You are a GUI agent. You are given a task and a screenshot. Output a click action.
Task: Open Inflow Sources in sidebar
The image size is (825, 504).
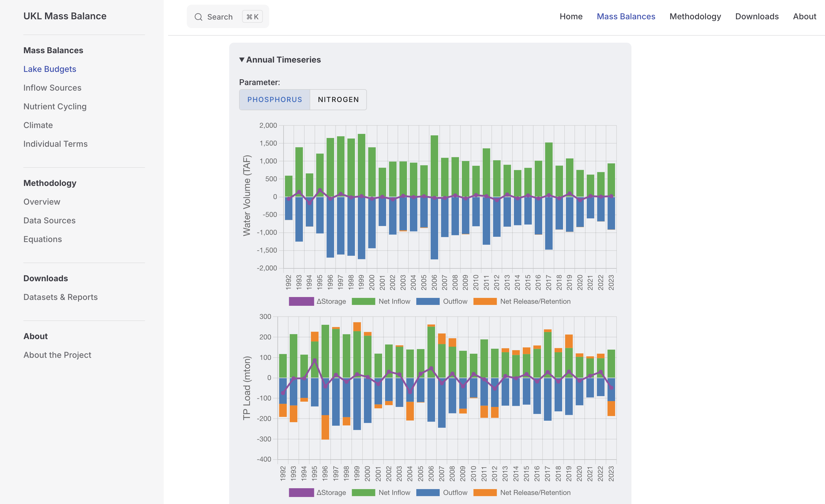[52, 88]
